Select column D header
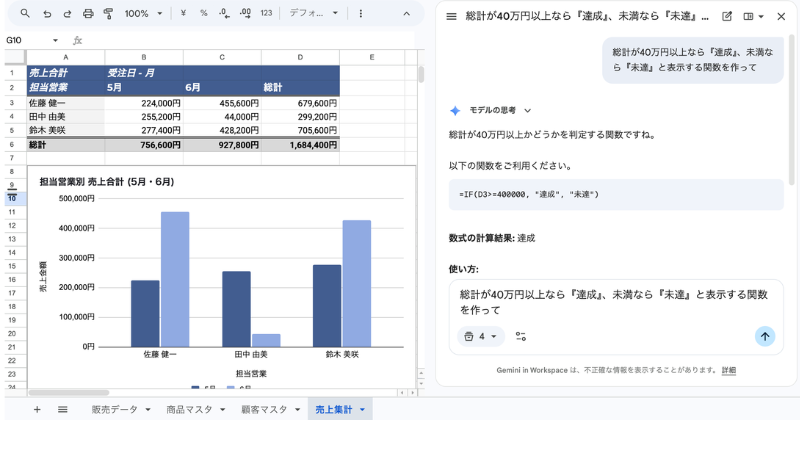800x450 pixels. [300, 57]
